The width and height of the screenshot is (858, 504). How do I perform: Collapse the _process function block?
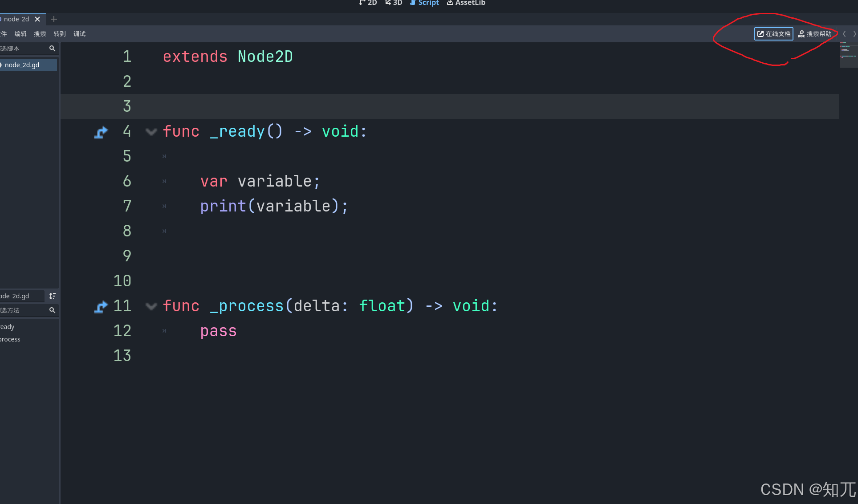click(151, 306)
